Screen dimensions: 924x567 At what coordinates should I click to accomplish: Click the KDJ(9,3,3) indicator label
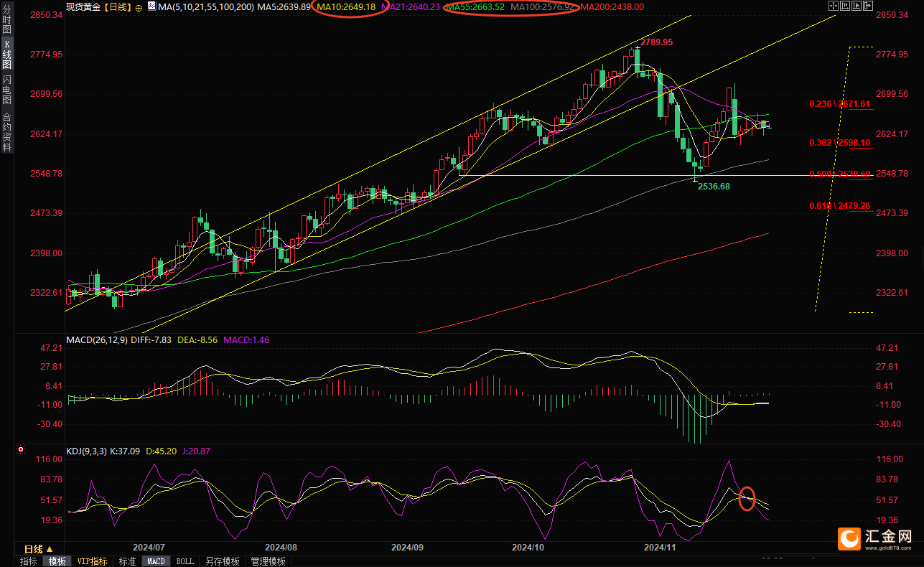tap(88, 451)
